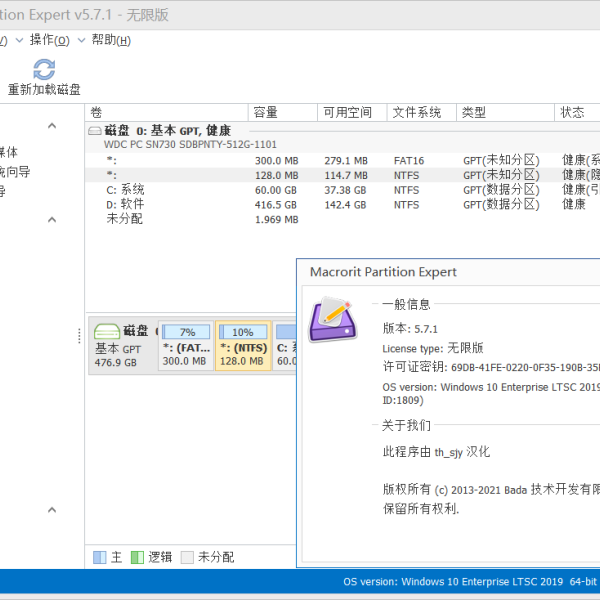Click the OS version text in About dialog
This screenshot has width=600, height=600.
491,393
